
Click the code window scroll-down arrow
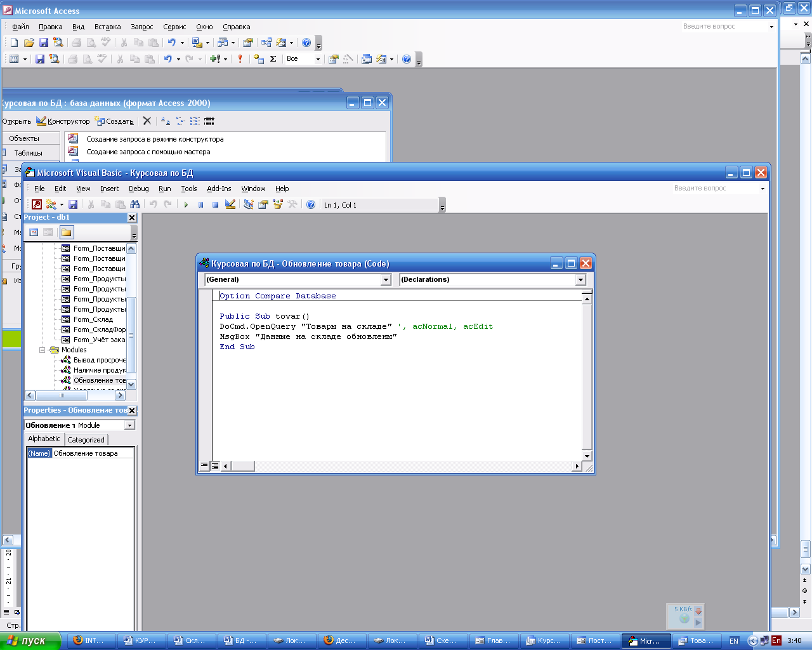pos(587,456)
